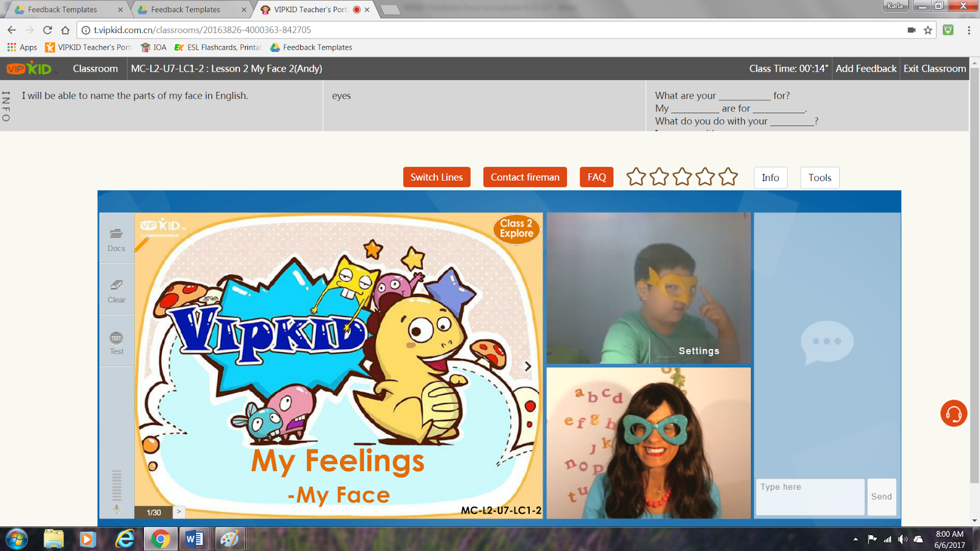This screenshot has height=551, width=980.
Task: Click the chat Type here field
Action: click(x=810, y=497)
